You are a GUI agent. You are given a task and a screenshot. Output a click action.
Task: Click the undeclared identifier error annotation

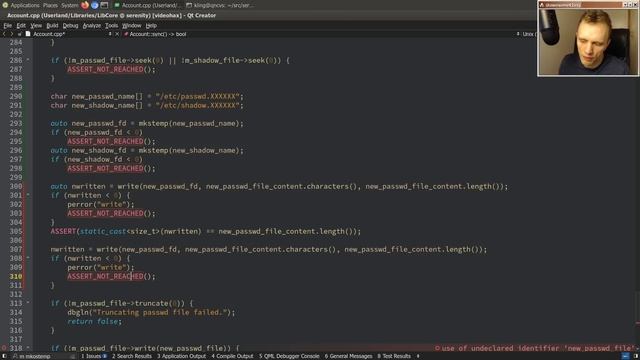tap(536, 348)
